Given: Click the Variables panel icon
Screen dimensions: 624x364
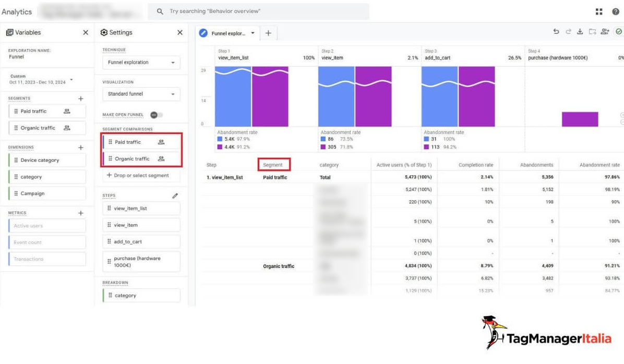Looking at the screenshot, I should point(9,33).
